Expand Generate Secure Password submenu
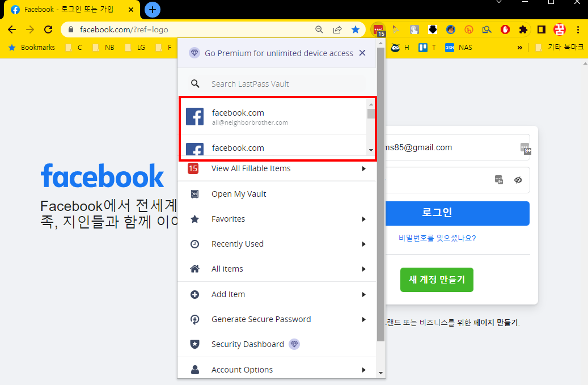Viewport: 588px width, 385px height. pos(277,319)
